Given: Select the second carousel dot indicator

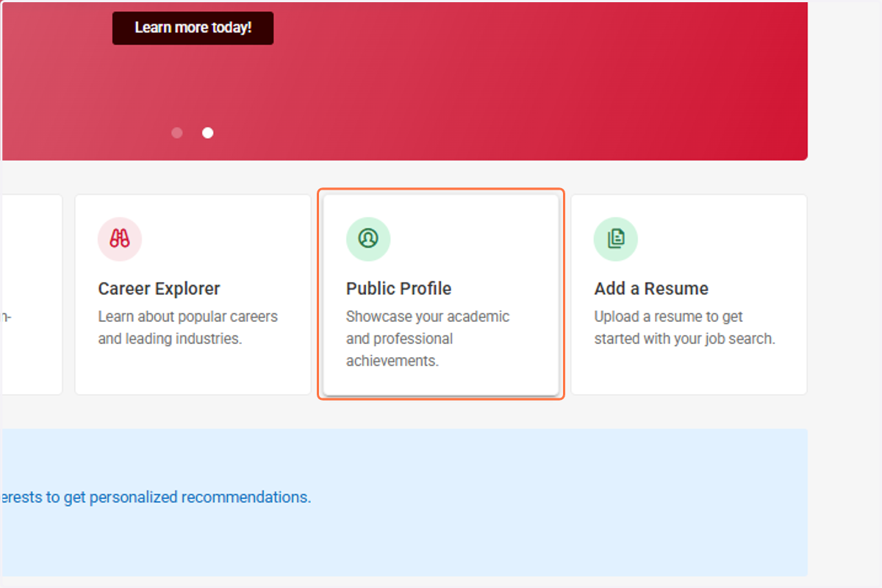Looking at the screenshot, I should click(208, 133).
